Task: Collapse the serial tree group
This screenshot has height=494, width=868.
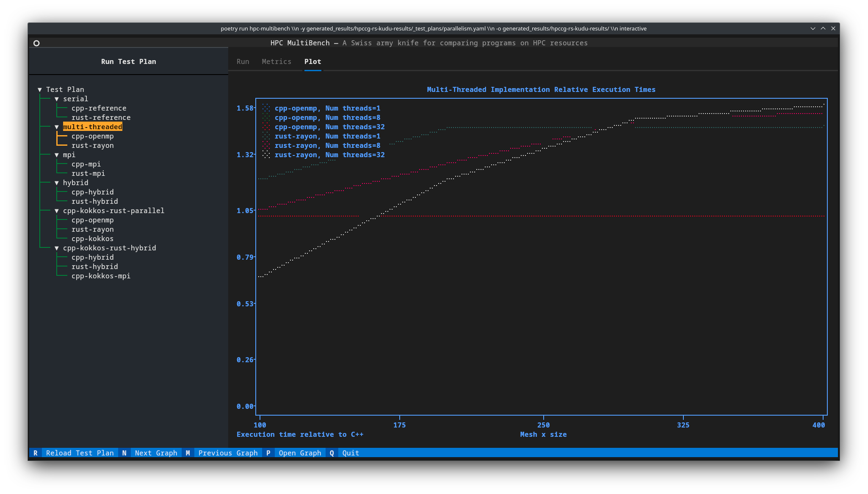Action: [57, 99]
